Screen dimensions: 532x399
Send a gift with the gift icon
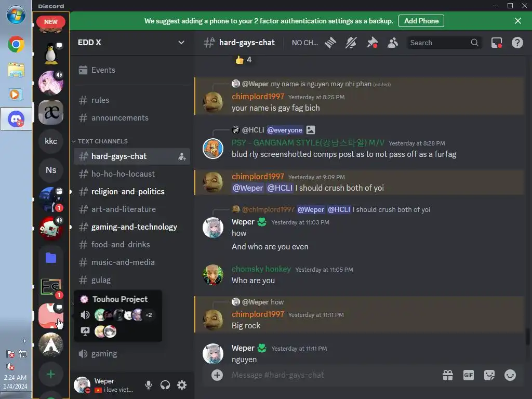coord(447,375)
